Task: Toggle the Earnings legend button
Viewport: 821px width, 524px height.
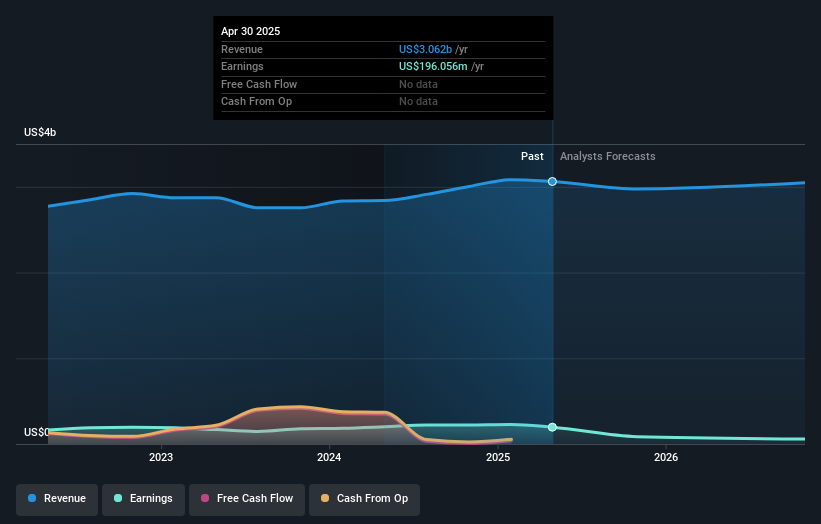Action: 143,499
